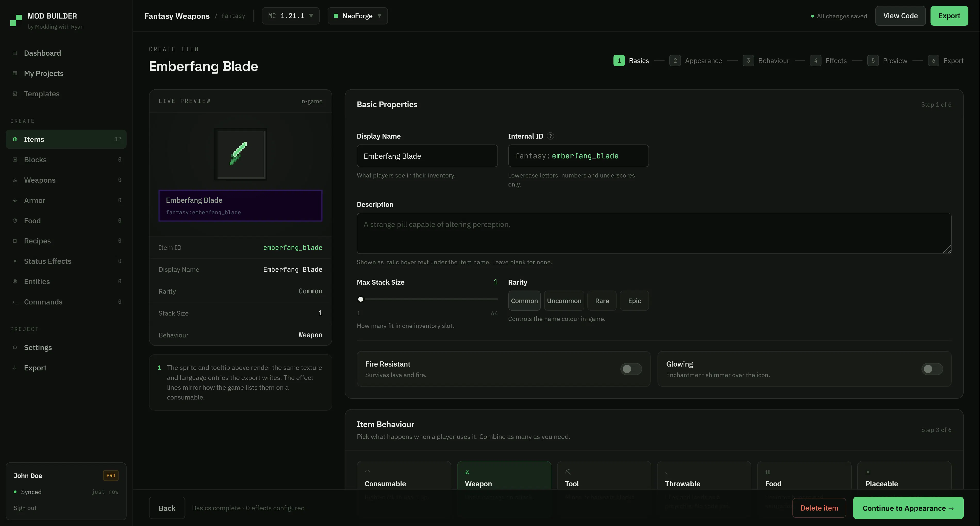
Task: Click the info icon in preview note
Action: click(159, 368)
